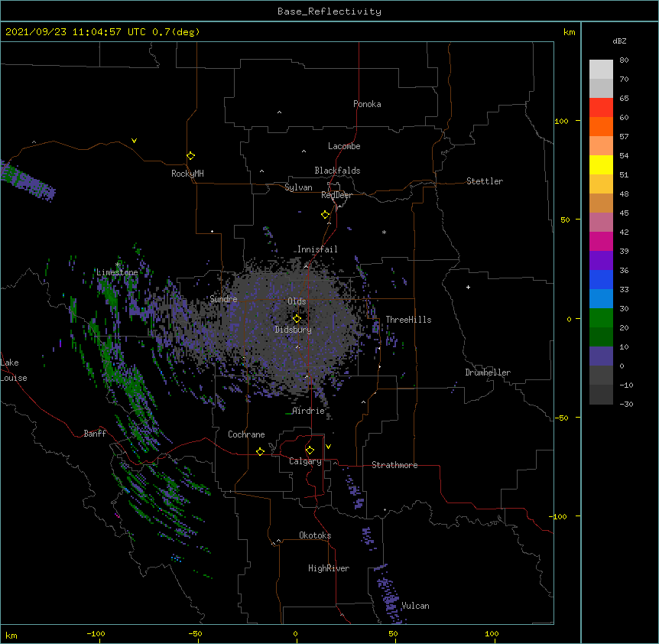Click the RedDeer city label
The height and width of the screenshot is (644, 659).
click(337, 195)
